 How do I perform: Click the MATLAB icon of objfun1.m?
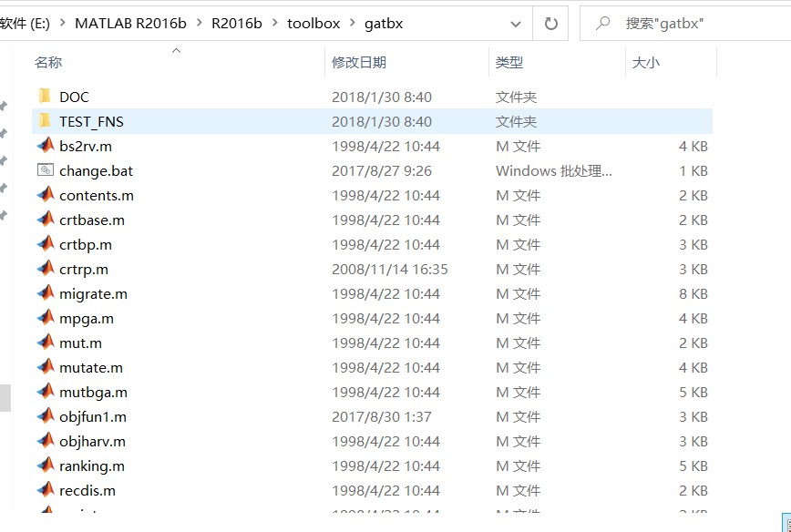coord(46,416)
